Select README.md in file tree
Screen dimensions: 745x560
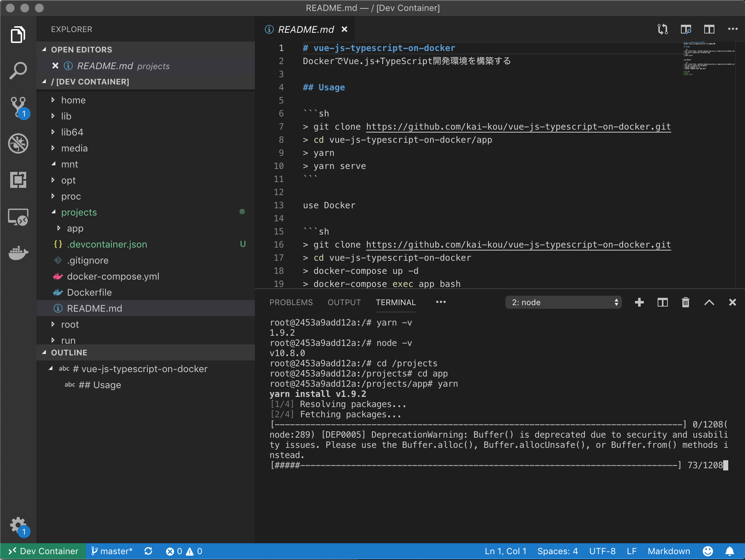[146, 308]
